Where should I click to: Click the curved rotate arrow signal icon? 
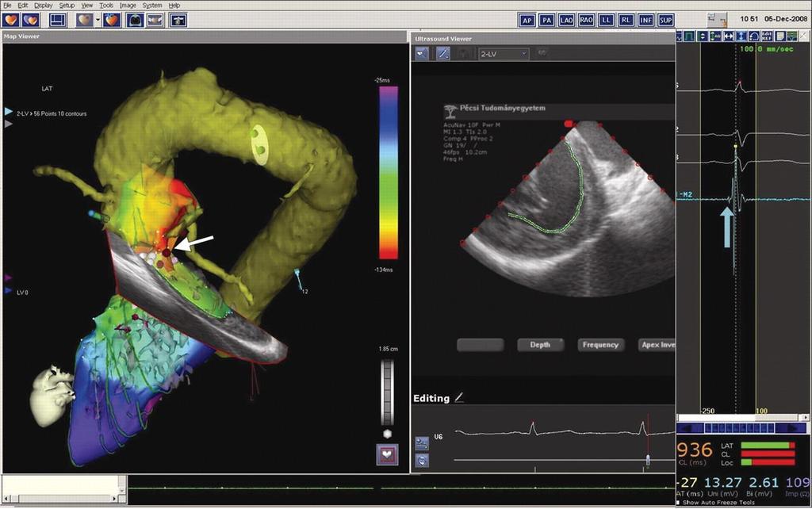pos(755,36)
